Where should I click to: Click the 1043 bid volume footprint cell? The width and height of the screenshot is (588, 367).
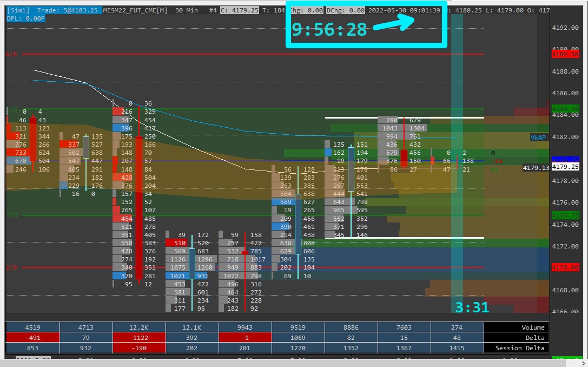click(x=390, y=128)
